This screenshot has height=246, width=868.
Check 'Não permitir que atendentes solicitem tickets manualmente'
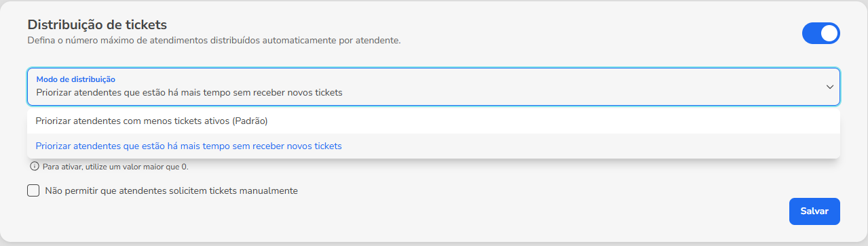click(x=33, y=190)
